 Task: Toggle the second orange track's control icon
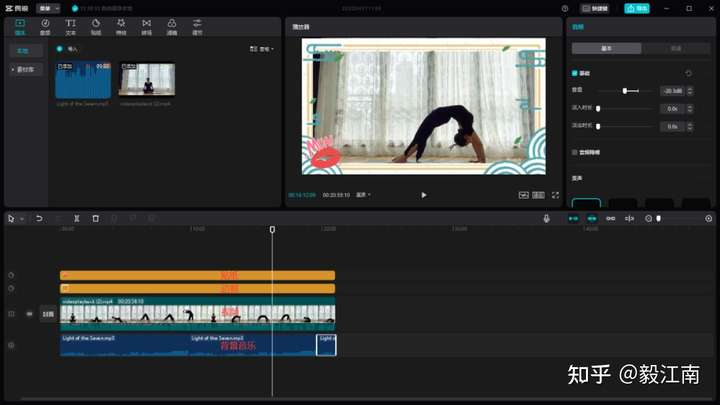coord(11,288)
